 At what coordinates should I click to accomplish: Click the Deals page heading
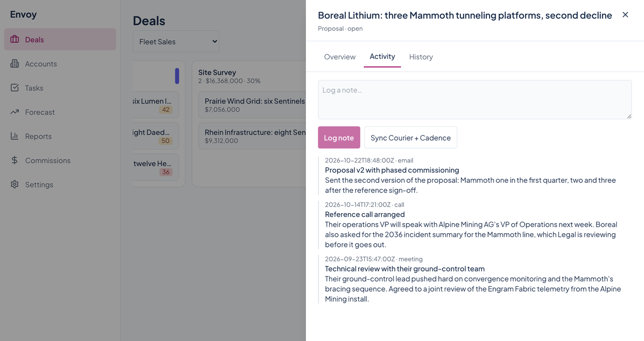pyautogui.click(x=149, y=21)
